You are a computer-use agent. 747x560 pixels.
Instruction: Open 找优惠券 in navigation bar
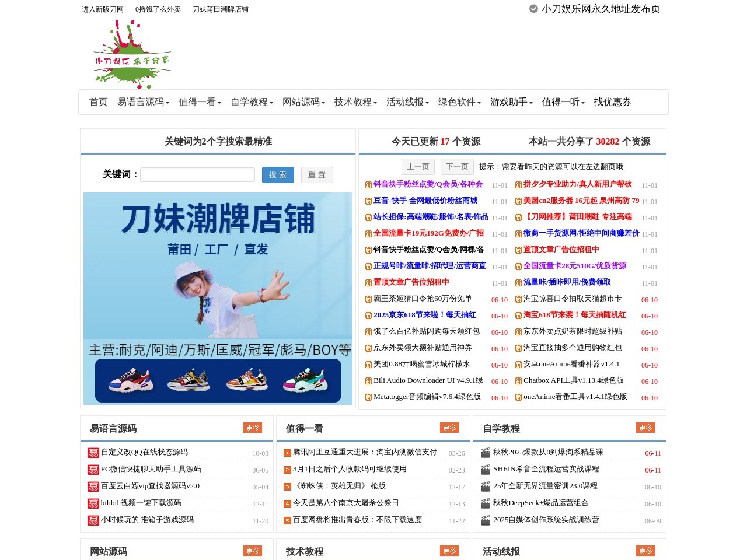[613, 102]
